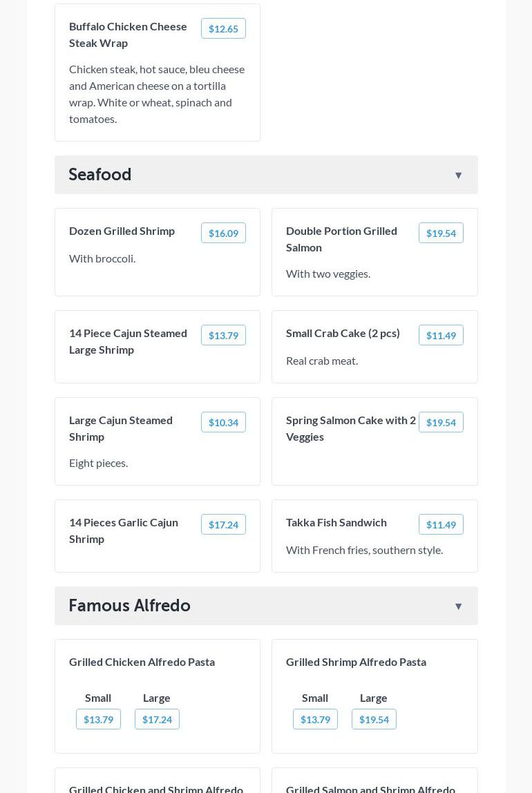This screenshot has height=793, width=532.
Task: Choose Double Portion Grilled Salmon price button
Action: point(440,233)
